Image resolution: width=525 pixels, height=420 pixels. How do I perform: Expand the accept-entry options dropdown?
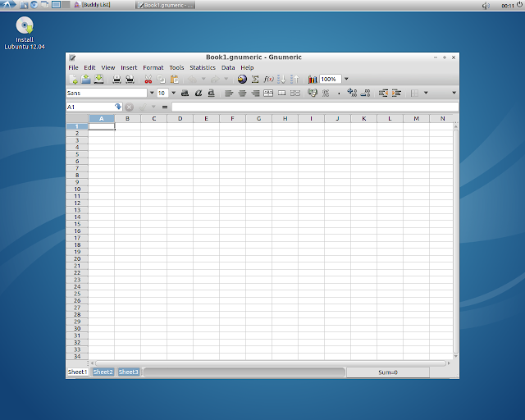[153, 107]
